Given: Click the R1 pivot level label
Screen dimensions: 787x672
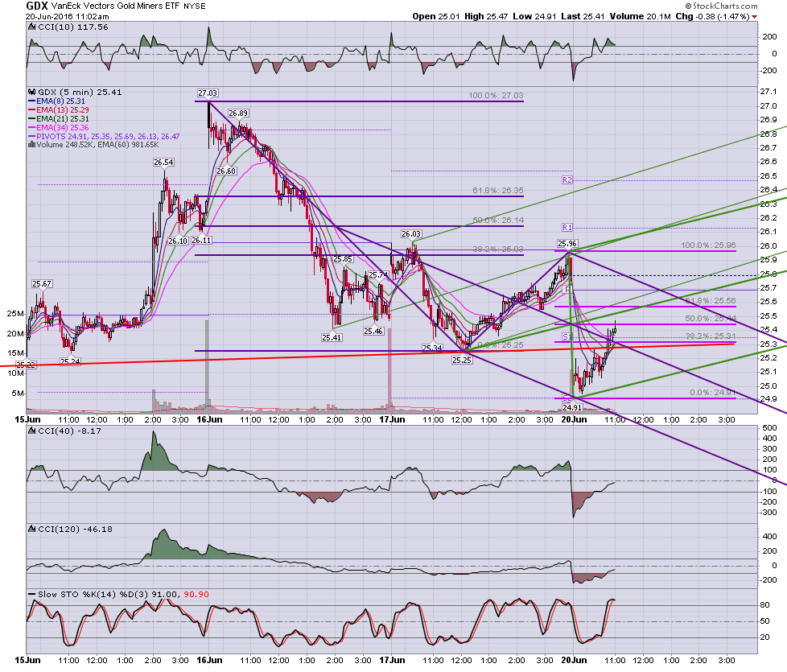Looking at the screenshot, I should pos(567,227).
